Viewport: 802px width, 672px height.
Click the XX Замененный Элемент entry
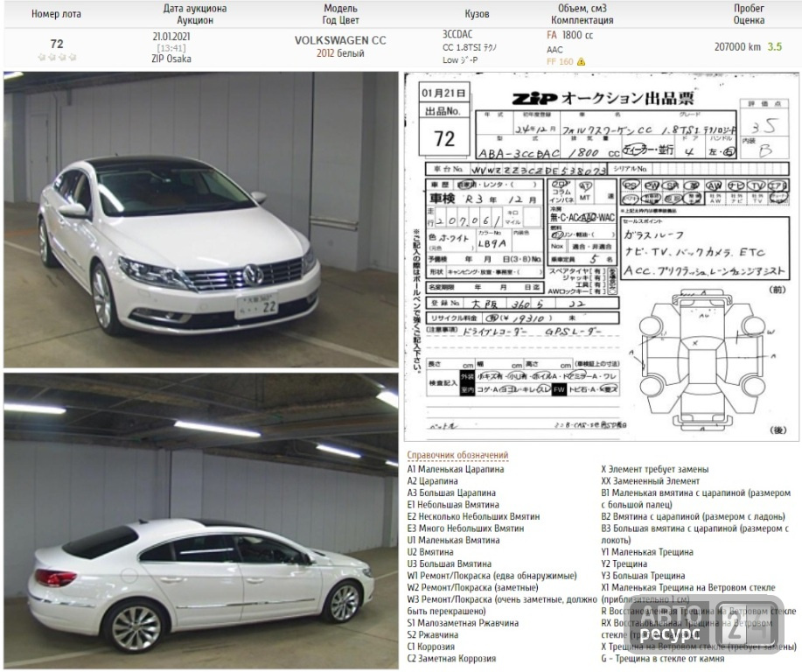(x=650, y=480)
